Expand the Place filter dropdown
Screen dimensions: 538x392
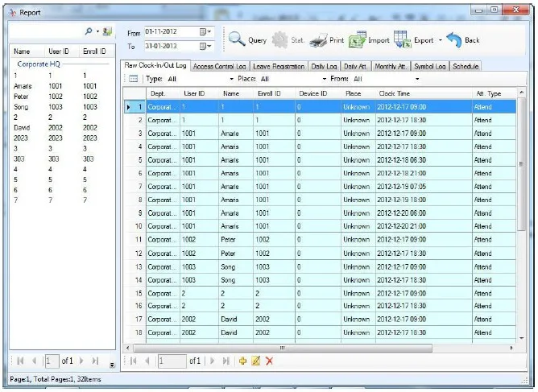tap(325, 79)
